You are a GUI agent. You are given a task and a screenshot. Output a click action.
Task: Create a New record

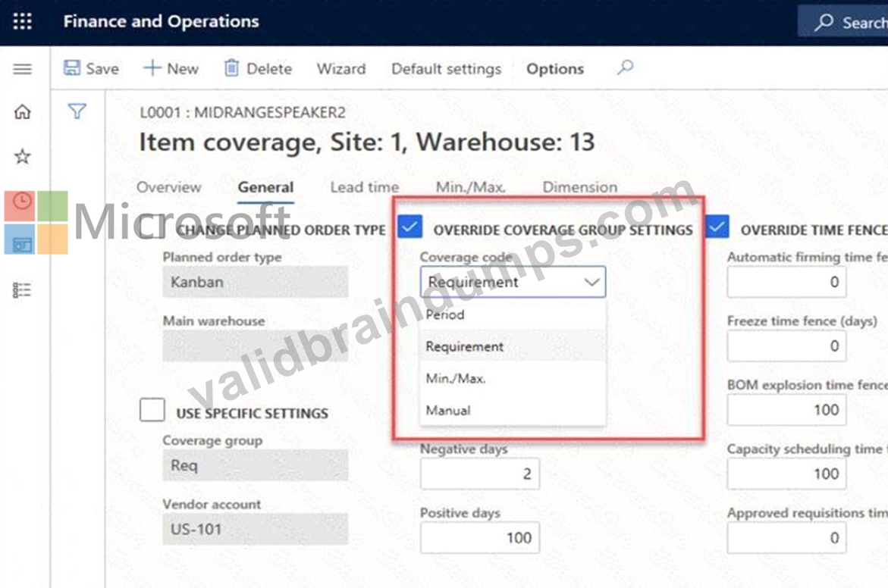171,68
